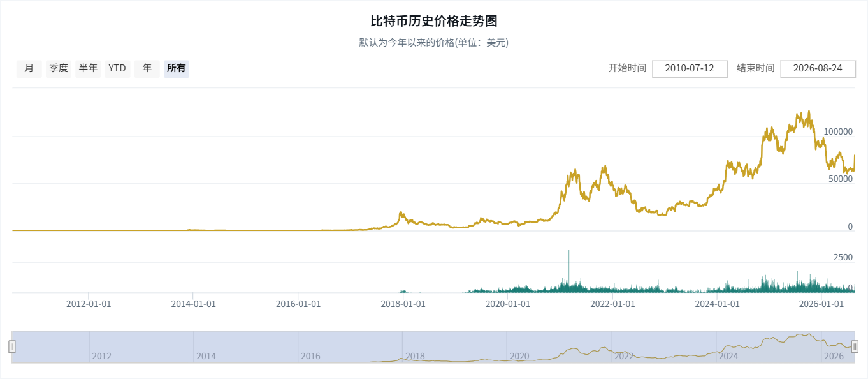Click the 2018-01-01 x-axis label
Image resolution: width=868 pixels, height=379 pixels.
(403, 304)
